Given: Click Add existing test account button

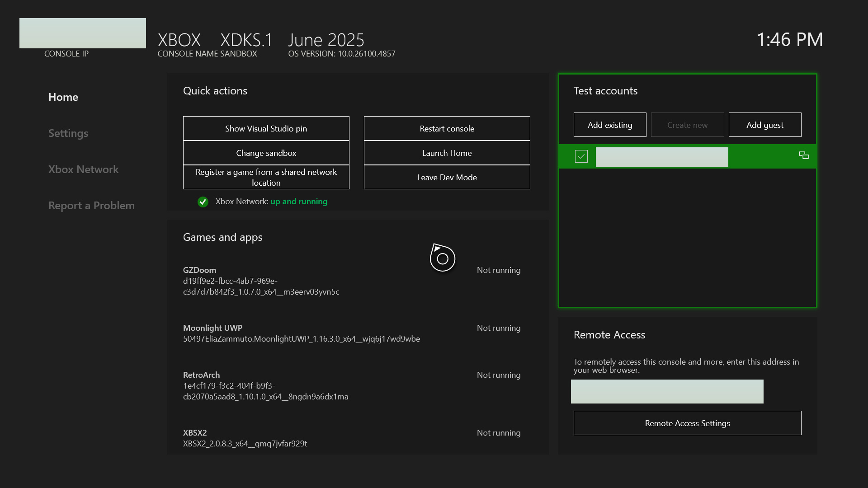Looking at the screenshot, I should click(x=610, y=125).
